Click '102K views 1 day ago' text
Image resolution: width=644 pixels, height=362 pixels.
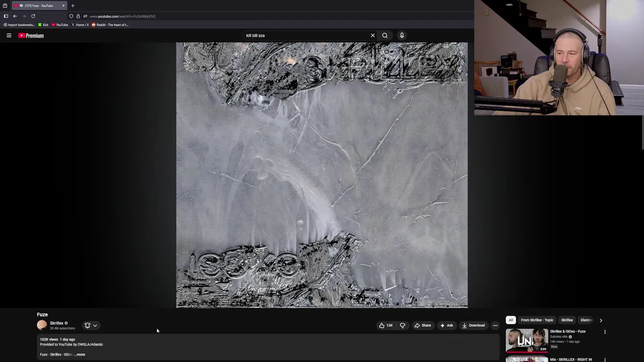[57, 339]
